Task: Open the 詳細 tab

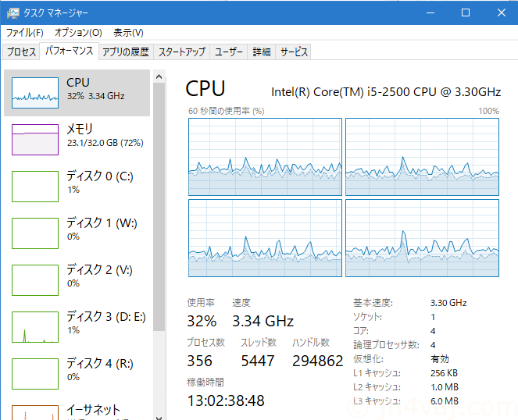Action: [x=261, y=52]
